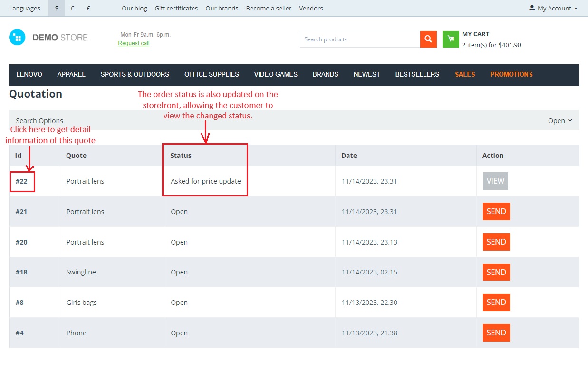
Task: Send the Swingline quote #18
Action: coord(496,272)
